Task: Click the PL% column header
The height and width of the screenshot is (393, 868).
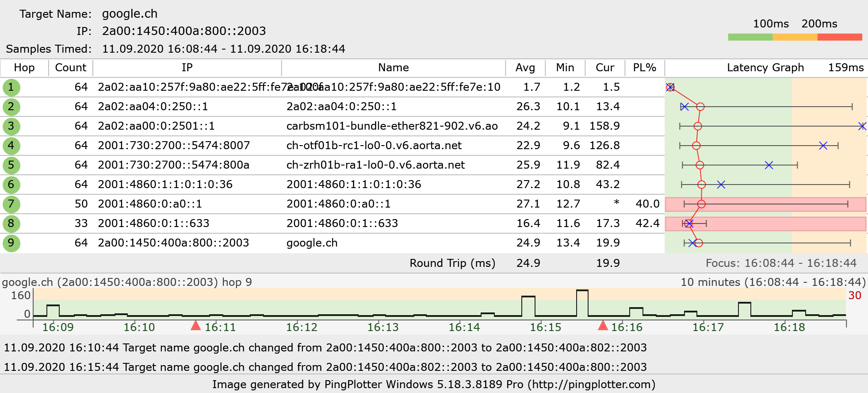Action: pos(644,68)
